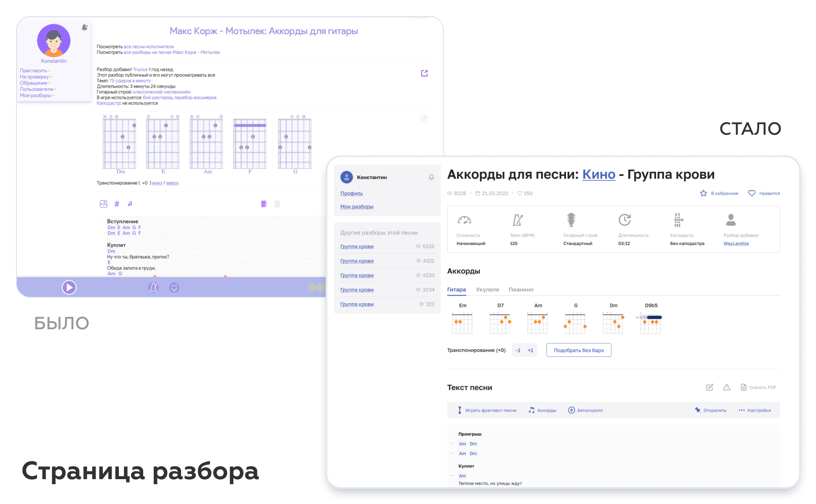Click the hash (#) icon in the old toolbar
Image resolution: width=816 pixels, height=504 pixels.
[x=117, y=204]
